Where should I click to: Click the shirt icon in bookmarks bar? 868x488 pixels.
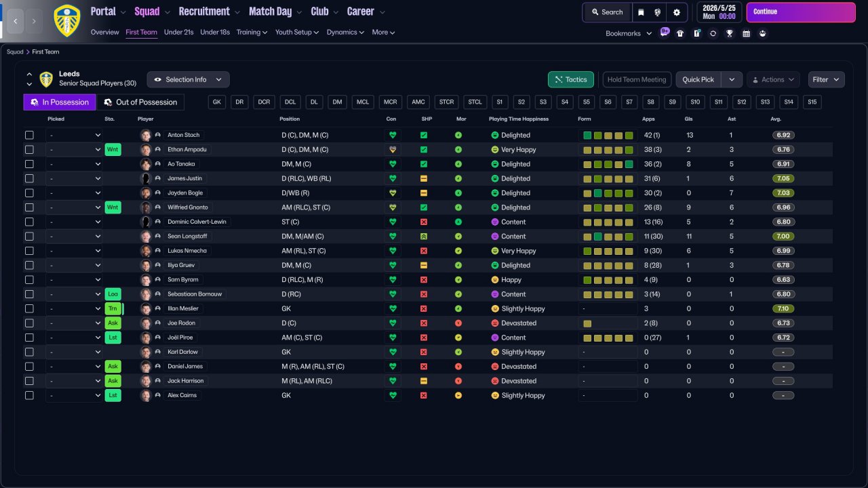(680, 33)
